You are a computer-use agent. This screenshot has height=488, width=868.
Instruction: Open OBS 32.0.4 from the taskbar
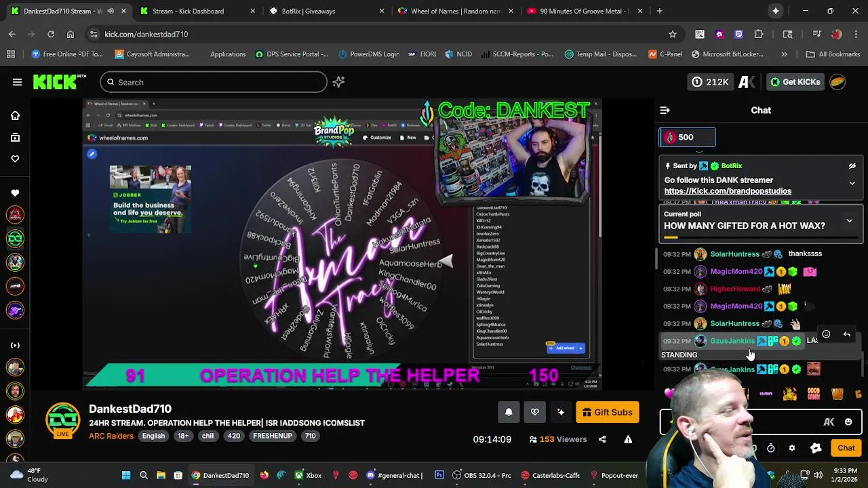pos(481,475)
